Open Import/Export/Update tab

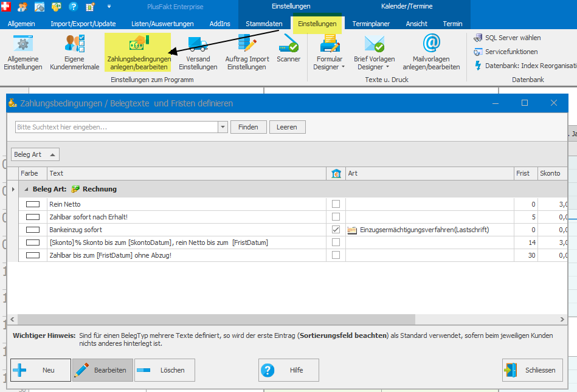83,24
